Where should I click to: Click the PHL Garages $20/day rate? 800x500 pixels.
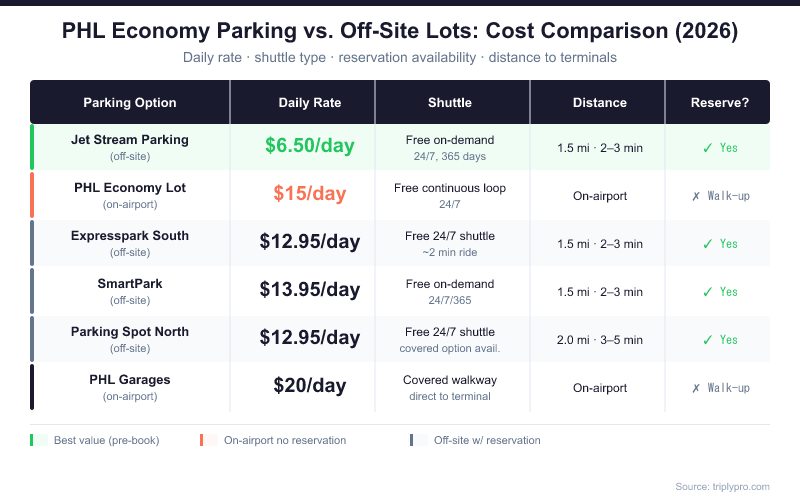(310, 386)
